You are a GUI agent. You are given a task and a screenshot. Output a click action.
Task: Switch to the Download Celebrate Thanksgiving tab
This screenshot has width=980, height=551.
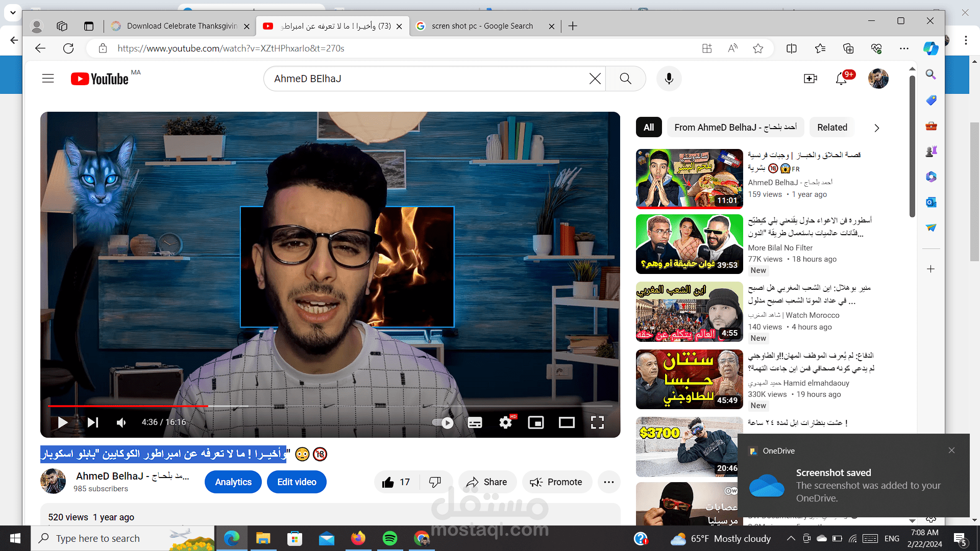tap(182, 26)
